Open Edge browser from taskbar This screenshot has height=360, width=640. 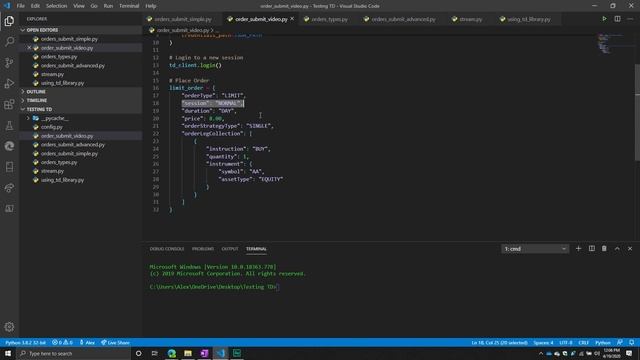click(172, 353)
